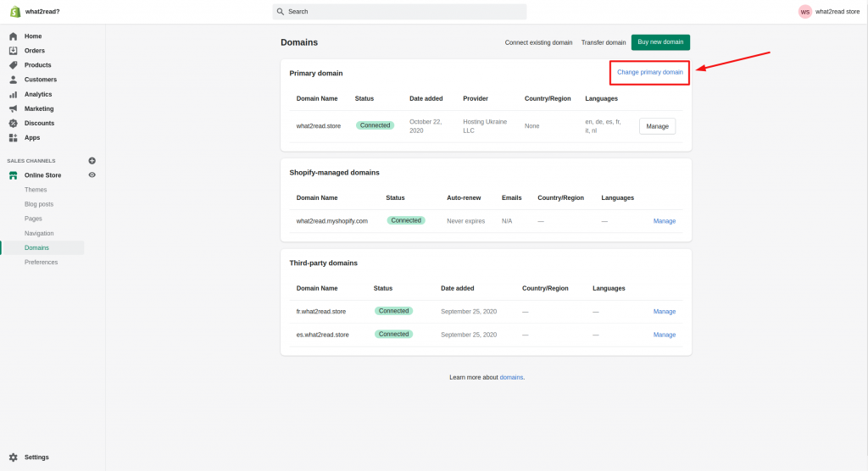Open Customers in the sidebar
Viewport: 868px width, 471px height.
click(x=41, y=80)
